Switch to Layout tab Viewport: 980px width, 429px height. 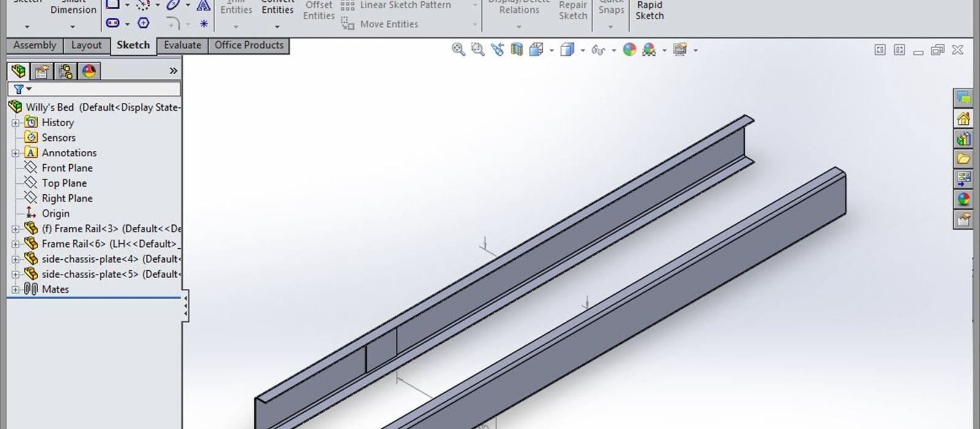point(86,45)
